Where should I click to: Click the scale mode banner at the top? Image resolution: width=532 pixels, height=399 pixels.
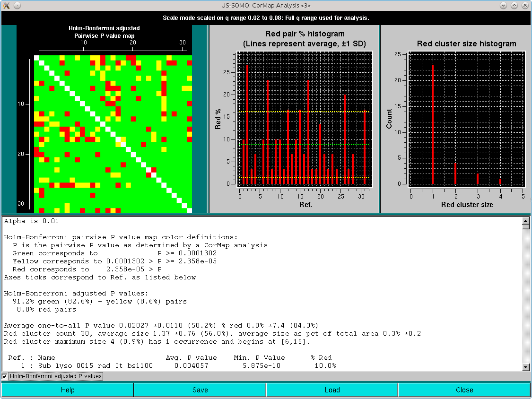click(x=266, y=17)
